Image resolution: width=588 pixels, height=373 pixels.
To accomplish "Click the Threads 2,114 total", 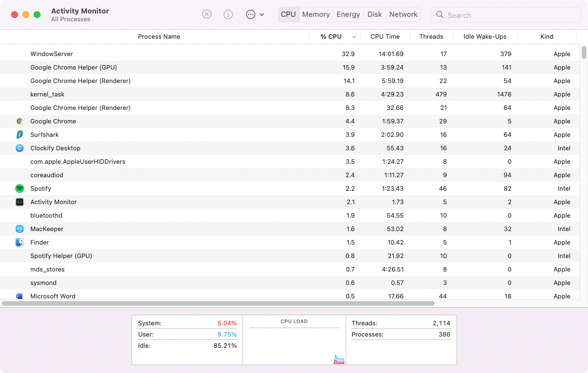I will tap(441, 323).
